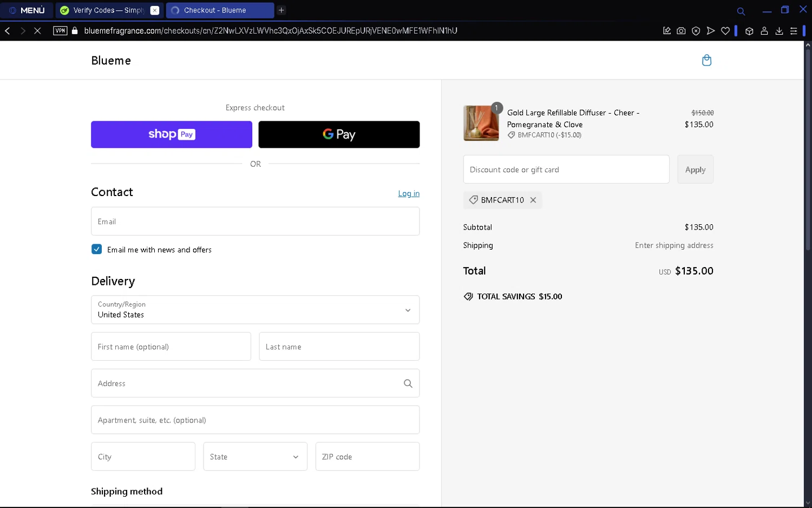The image size is (812, 508).
Task: Restore down the browser window
Action: point(785,10)
